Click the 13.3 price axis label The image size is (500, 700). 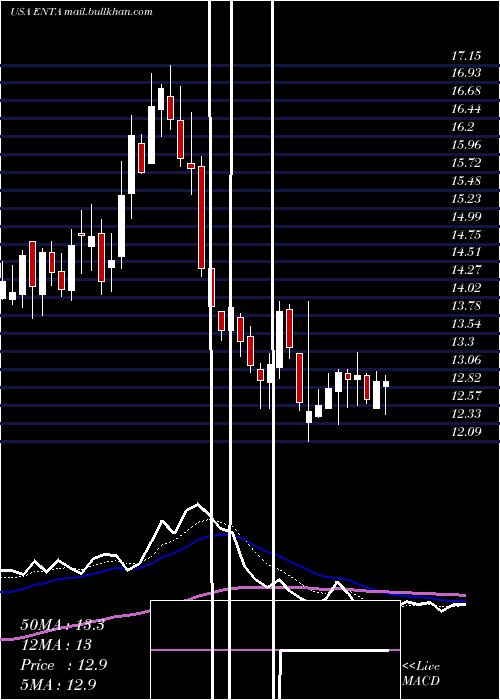click(463, 342)
